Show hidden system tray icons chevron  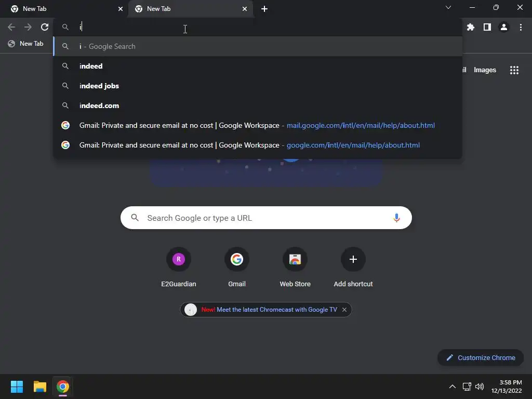(453, 387)
